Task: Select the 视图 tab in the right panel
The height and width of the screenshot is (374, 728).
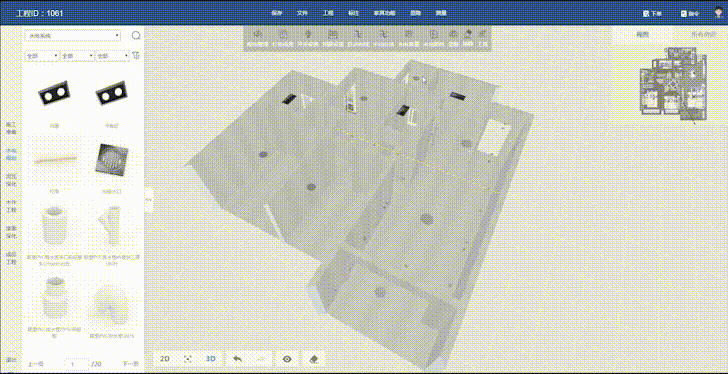Action: pos(642,34)
